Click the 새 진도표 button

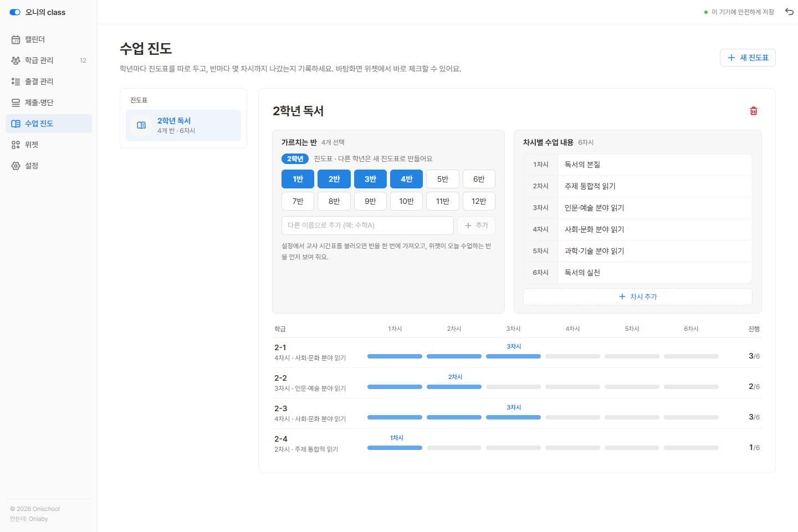coord(748,58)
